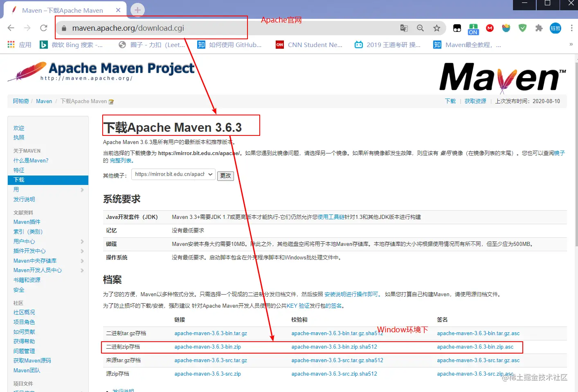Click the edit icon beside 下载Apache Maven breadcrumb

coord(111,101)
